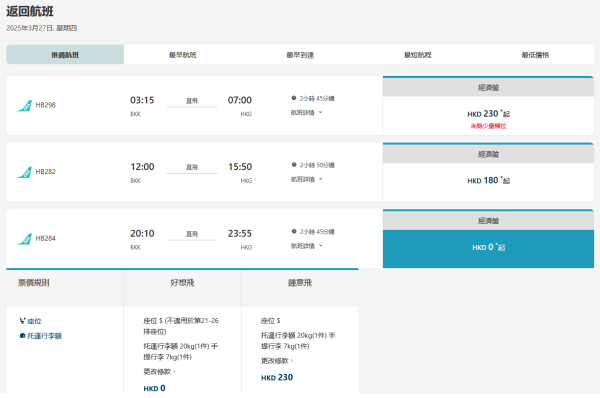
Task: Pick the HKD 0 price under 好想飛
Action: (154, 388)
